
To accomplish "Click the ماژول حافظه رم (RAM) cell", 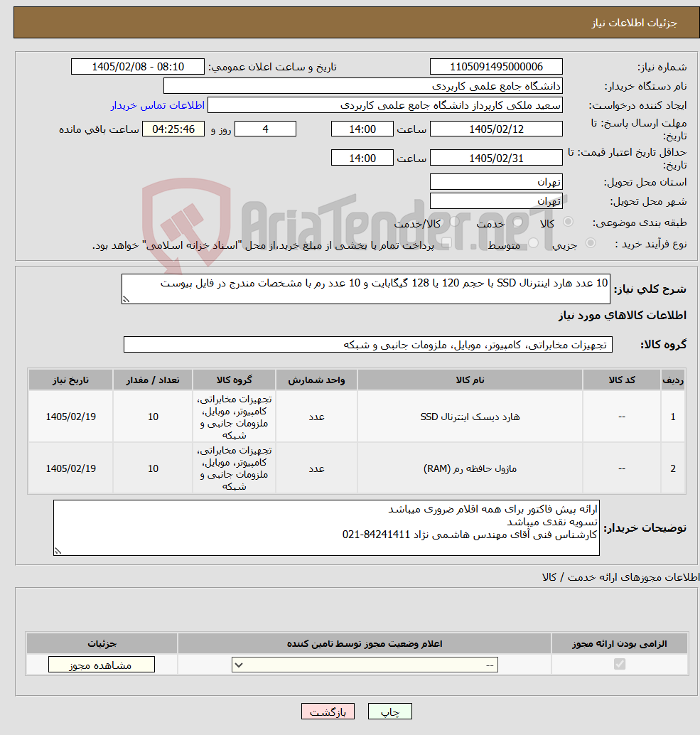I will (470, 468).
